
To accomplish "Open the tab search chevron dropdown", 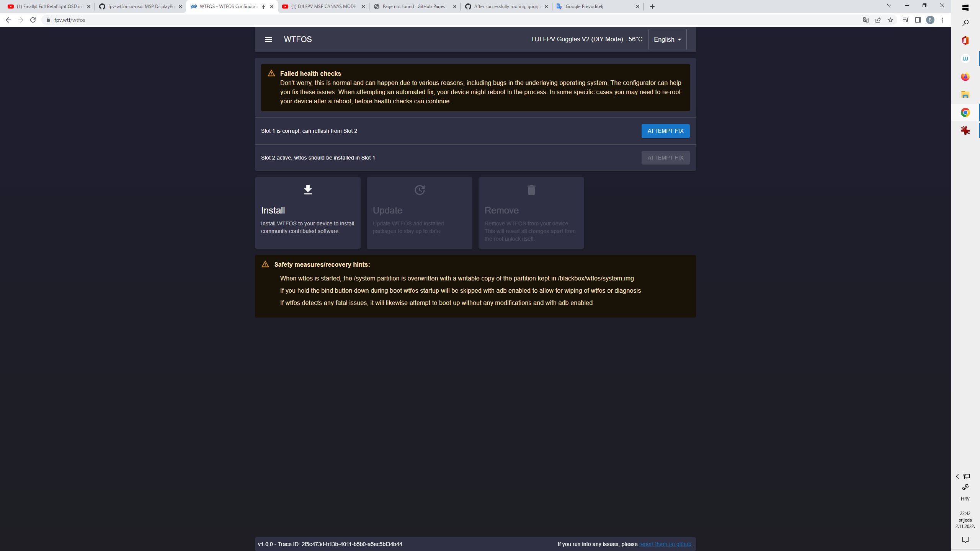I will pyautogui.click(x=889, y=6).
